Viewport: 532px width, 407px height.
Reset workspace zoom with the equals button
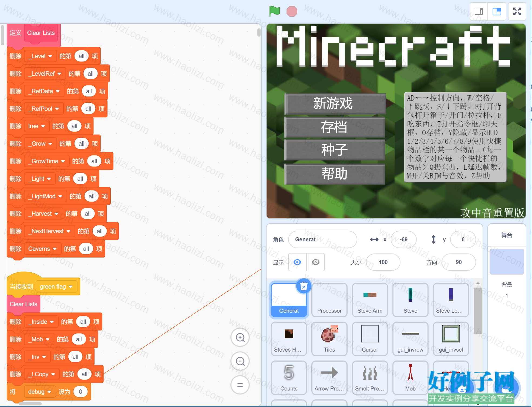[240, 385]
